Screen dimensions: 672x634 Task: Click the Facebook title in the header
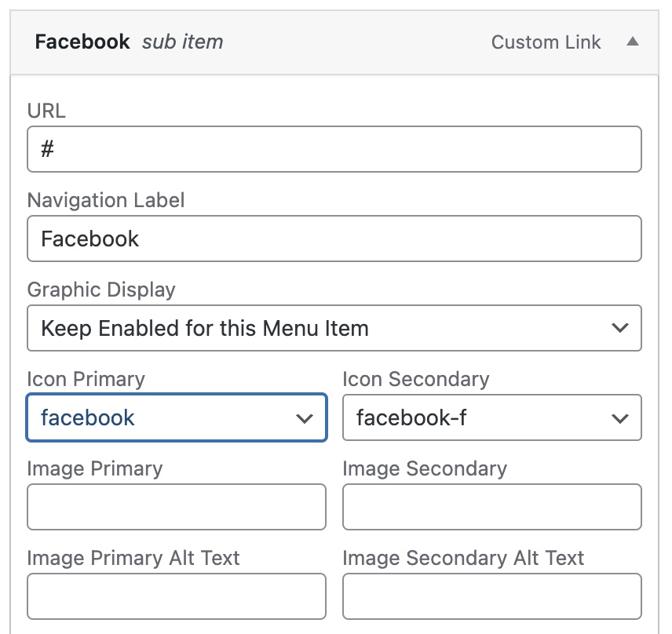(x=82, y=42)
